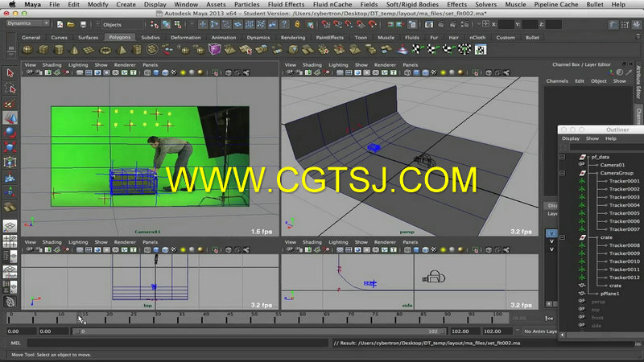Open Shading menu in persp panel
644x362 pixels.
pyautogui.click(x=312, y=65)
